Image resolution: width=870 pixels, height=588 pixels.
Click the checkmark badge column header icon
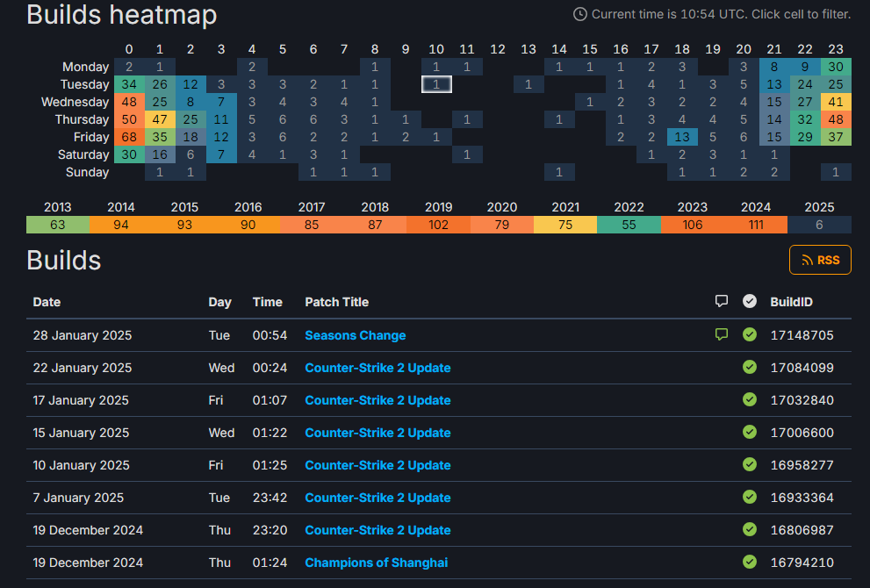(x=749, y=302)
